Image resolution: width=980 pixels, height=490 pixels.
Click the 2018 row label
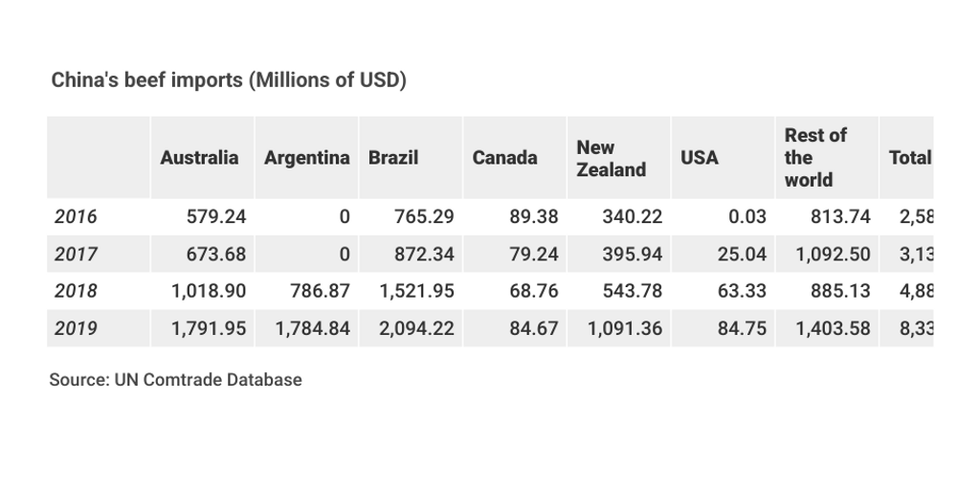(x=76, y=291)
